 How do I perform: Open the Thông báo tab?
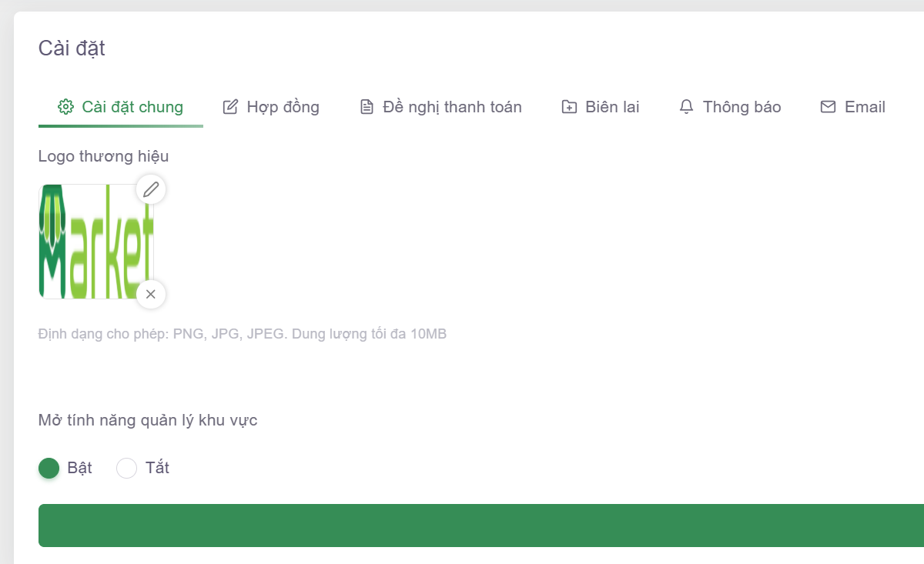[x=742, y=107]
